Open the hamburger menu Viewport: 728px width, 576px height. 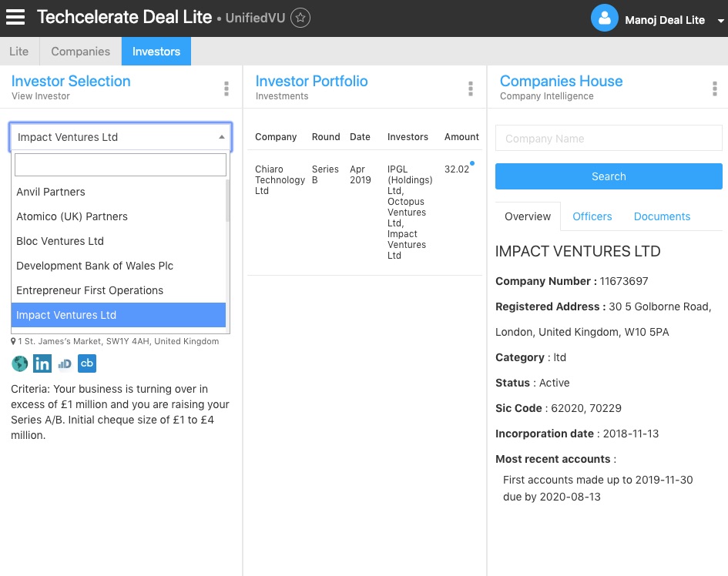(x=15, y=17)
